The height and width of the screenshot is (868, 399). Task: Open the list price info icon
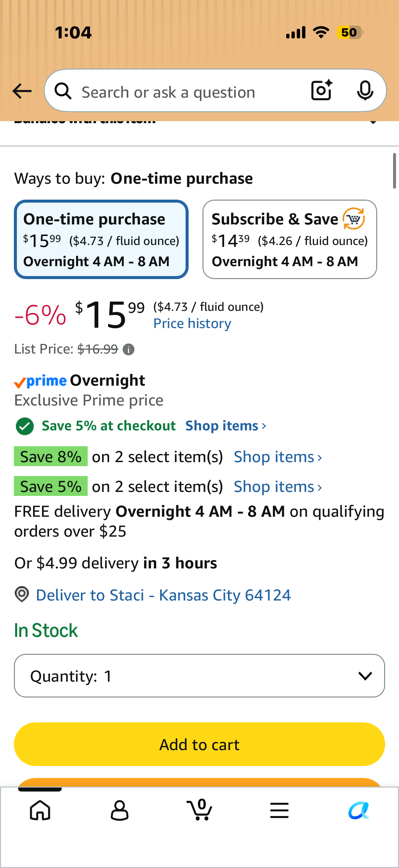[x=128, y=350]
